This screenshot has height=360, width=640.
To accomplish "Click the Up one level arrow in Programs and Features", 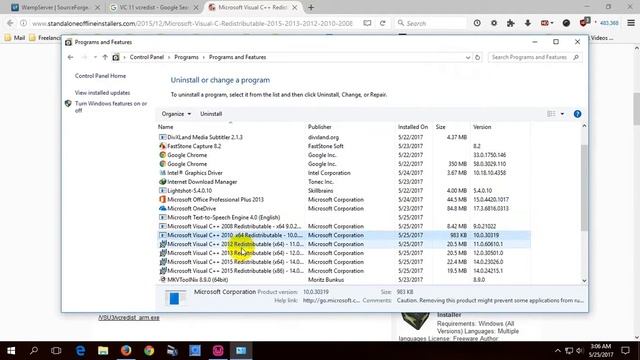I will click(x=105, y=57).
